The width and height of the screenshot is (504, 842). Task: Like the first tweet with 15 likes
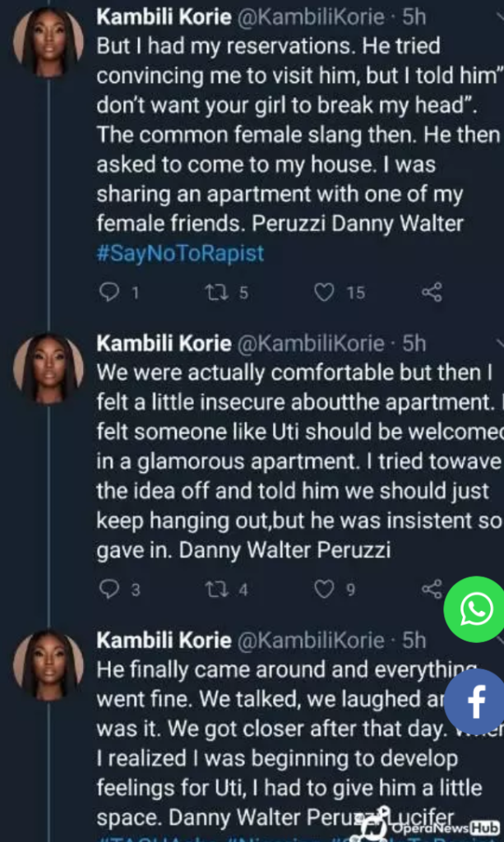(x=326, y=292)
